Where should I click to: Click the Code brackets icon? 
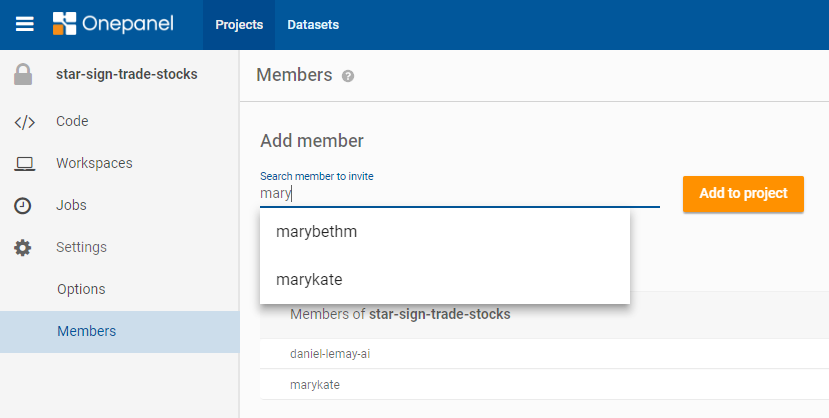pos(24,122)
